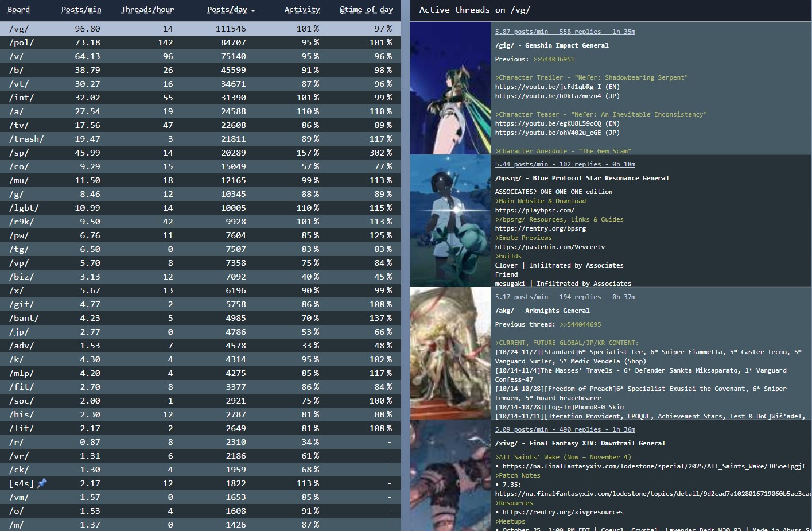Sort the table by Activity header
Image resolution: width=812 pixels, height=531 pixels.
(302, 10)
